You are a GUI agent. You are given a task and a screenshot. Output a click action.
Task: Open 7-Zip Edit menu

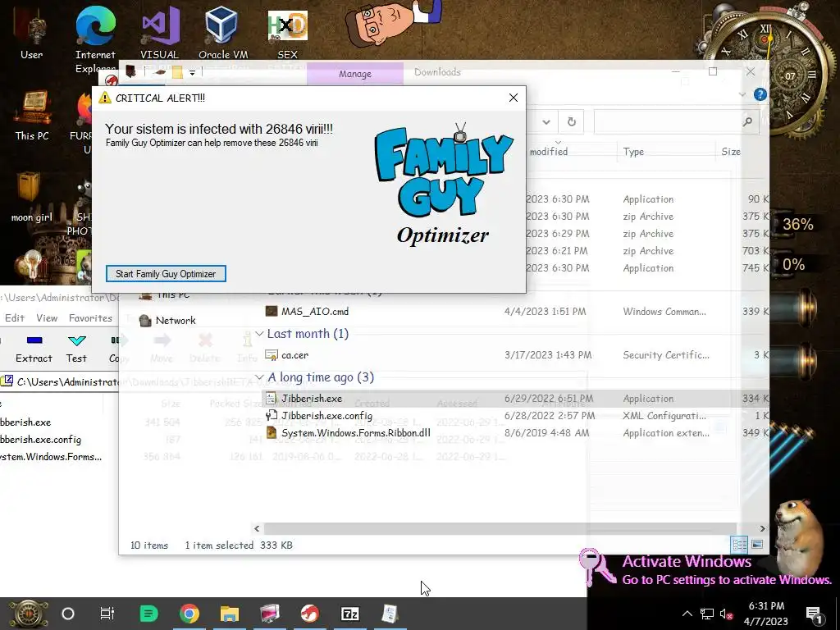[15, 317]
